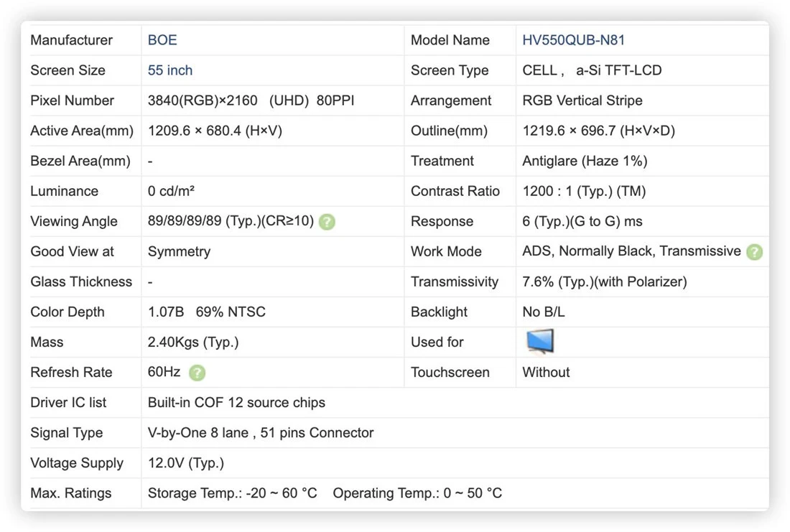
Task: Open the BOE manufacturer link
Action: (162, 40)
